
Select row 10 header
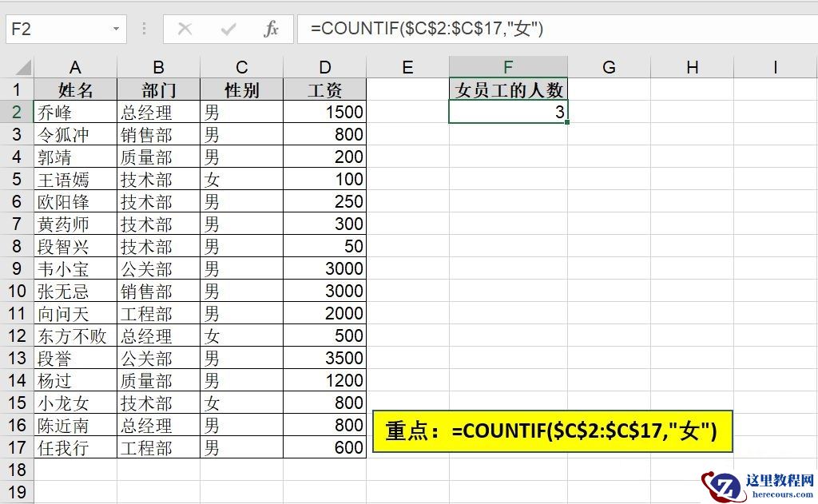[17, 291]
